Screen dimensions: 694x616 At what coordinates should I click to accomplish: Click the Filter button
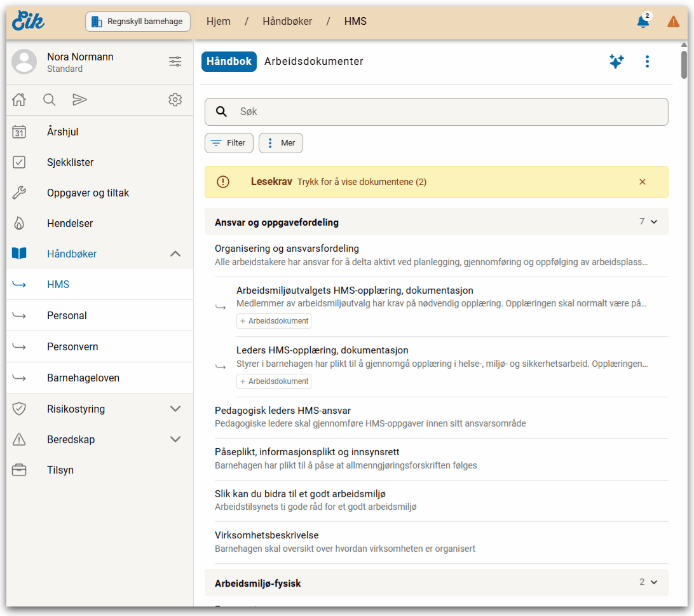pyautogui.click(x=229, y=143)
